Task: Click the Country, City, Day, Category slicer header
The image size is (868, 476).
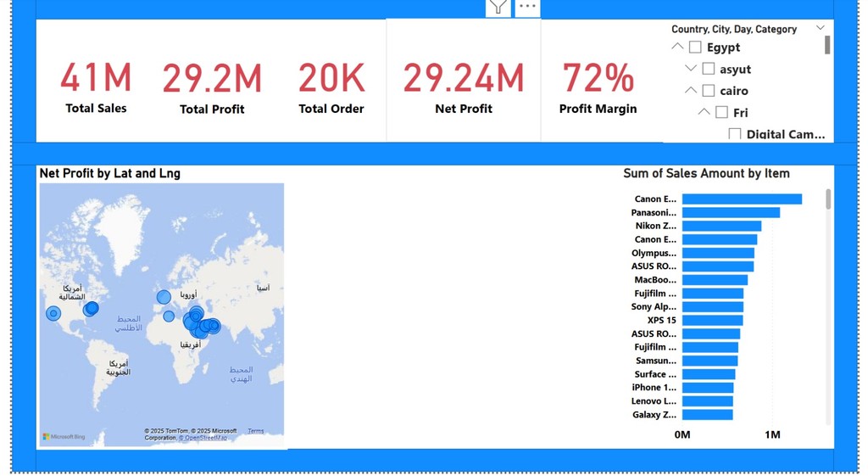Action: point(734,29)
